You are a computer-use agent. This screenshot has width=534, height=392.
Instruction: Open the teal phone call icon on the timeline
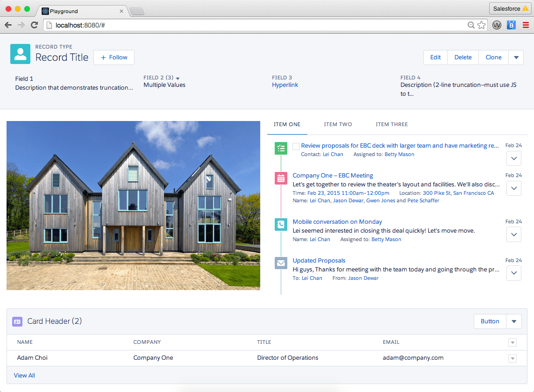point(281,224)
